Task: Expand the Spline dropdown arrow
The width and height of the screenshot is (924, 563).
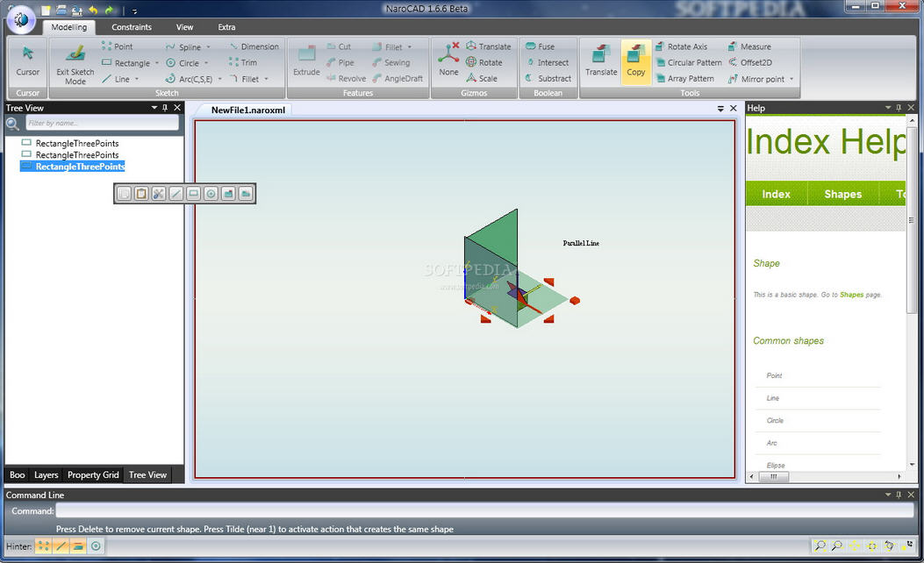Action: pyautogui.click(x=208, y=47)
